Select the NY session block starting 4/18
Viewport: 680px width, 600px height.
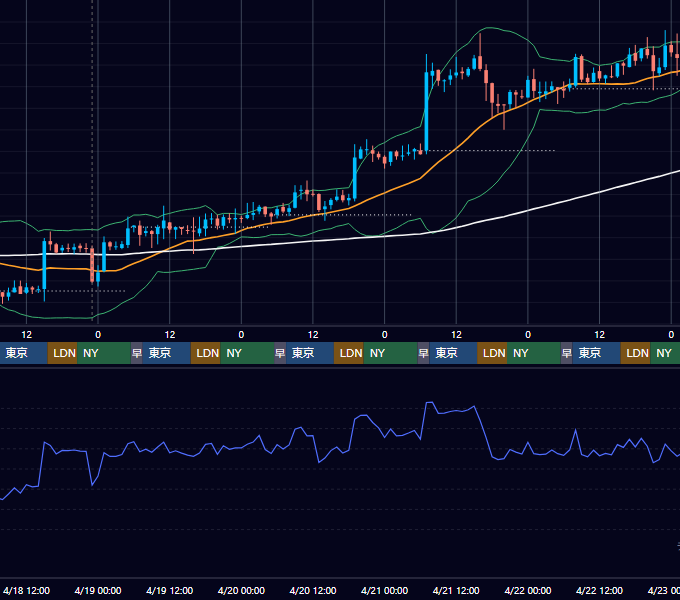(x=104, y=353)
